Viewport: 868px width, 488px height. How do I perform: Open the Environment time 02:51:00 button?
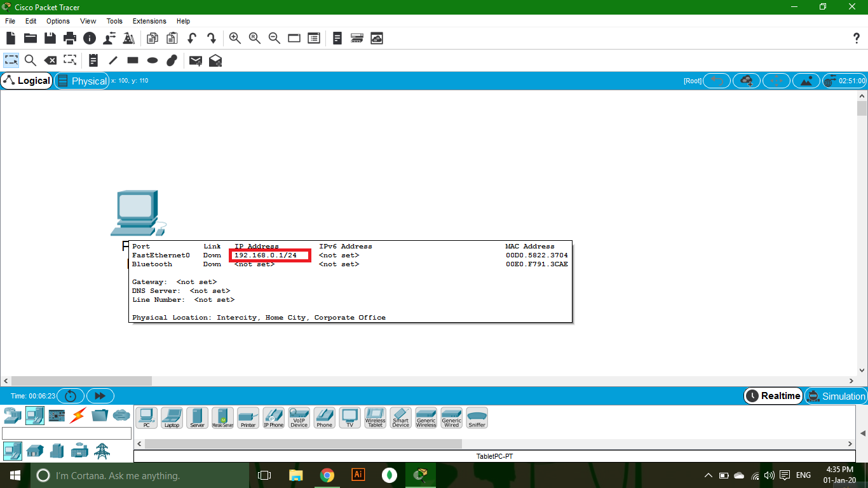click(x=844, y=81)
